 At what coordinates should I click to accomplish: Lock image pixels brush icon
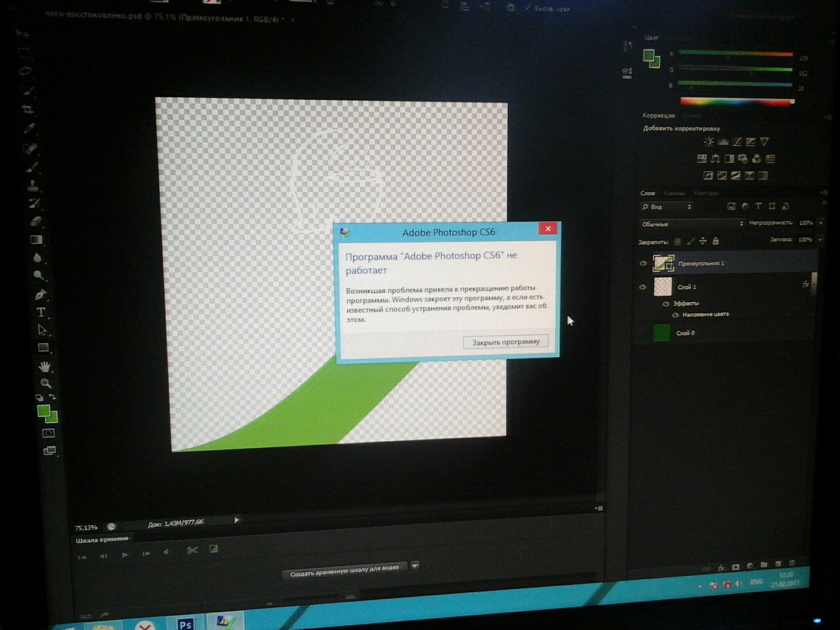[x=690, y=241]
